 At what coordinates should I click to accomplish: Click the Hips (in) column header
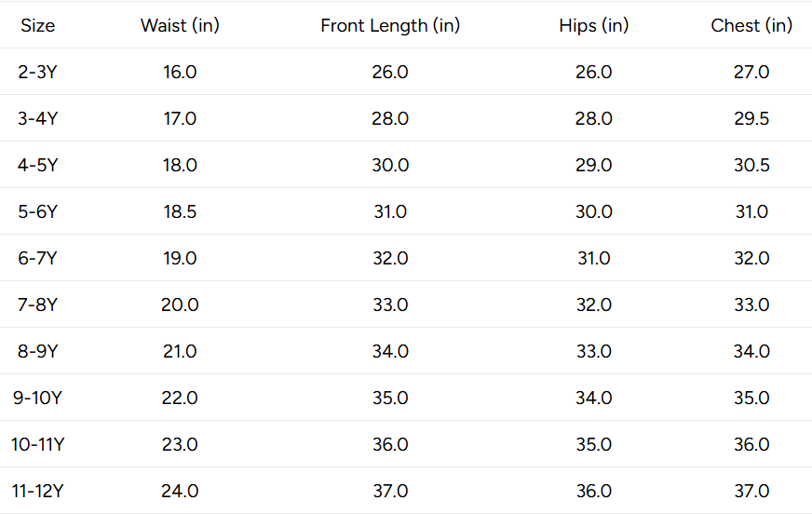pyautogui.click(x=593, y=25)
